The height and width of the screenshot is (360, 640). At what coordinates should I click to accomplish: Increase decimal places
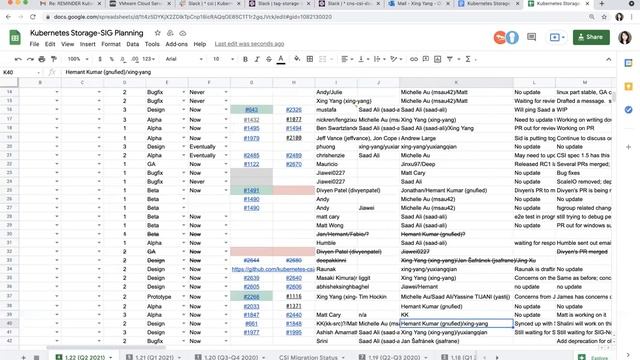pyautogui.click(x=135, y=59)
